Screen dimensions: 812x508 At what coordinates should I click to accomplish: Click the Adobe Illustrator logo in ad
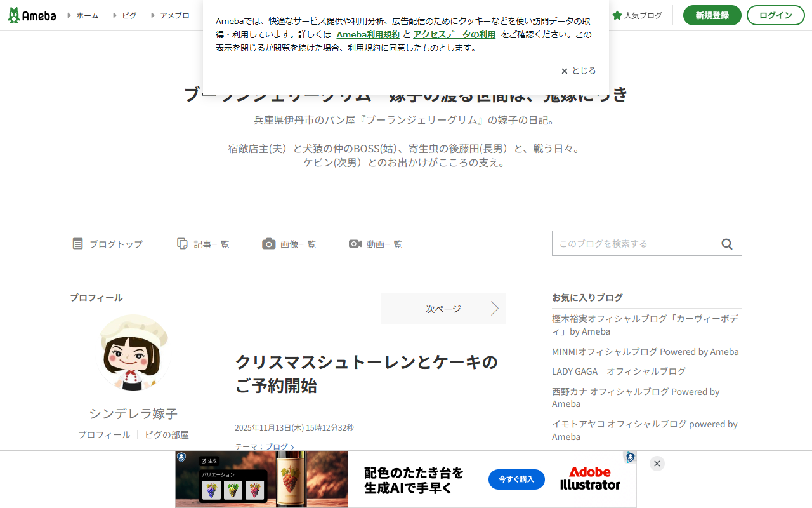(590, 479)
